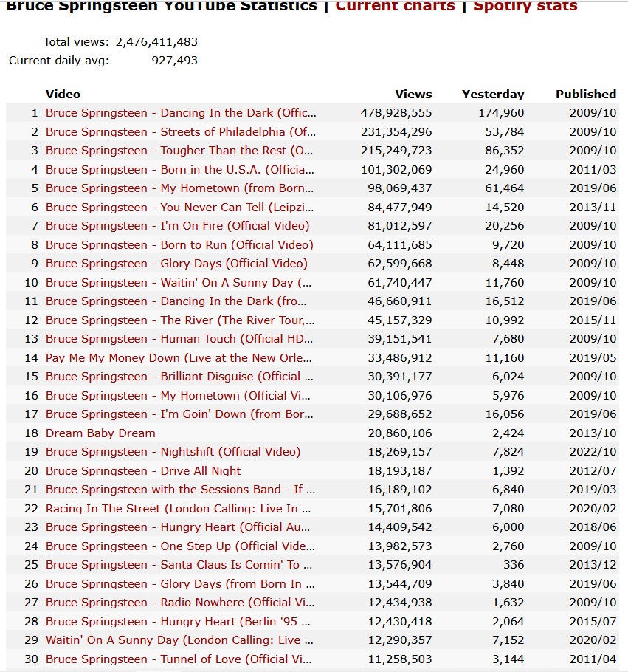Open the Glory Days official video link
Screen dimensions: 628x672
(x=176, y=264)
